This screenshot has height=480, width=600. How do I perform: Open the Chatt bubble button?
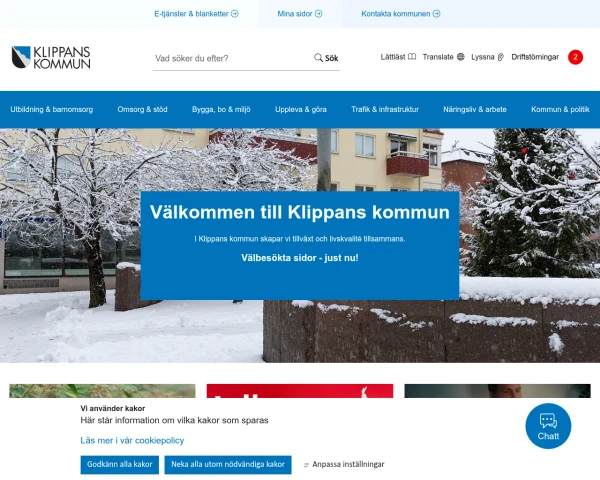click(x=548, y=426)
